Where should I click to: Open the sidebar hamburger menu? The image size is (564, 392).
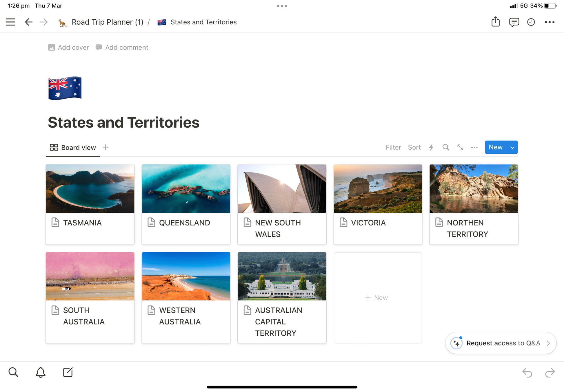coord(10,22)
